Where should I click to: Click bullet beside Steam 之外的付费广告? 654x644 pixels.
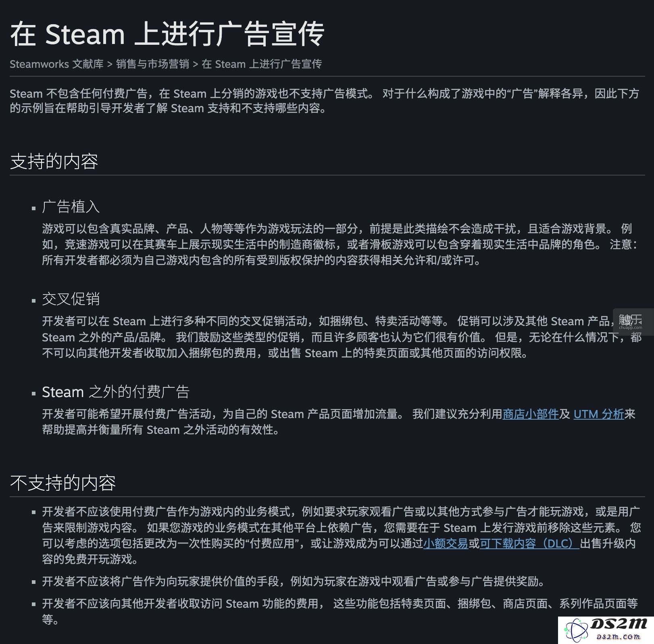[34, 393]
